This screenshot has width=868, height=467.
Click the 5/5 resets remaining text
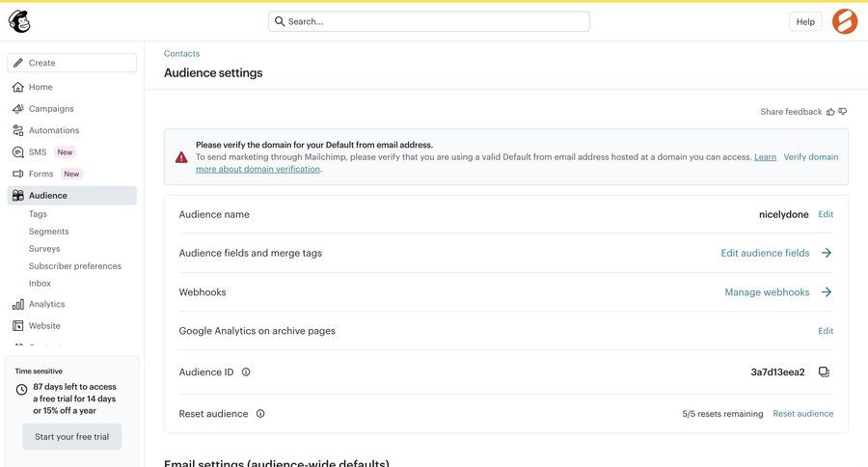722,414
